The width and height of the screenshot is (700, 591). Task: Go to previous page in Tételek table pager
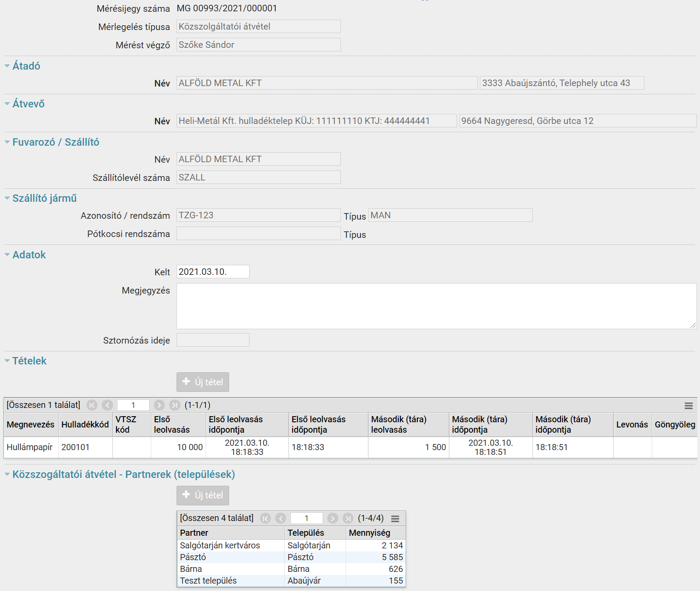(107, 405)
